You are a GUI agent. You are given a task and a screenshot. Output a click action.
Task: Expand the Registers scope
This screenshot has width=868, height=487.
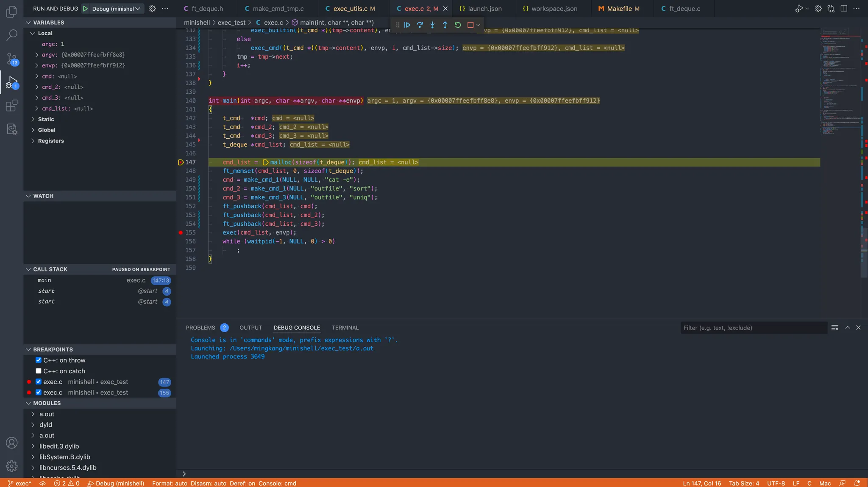tap(33, 141)
